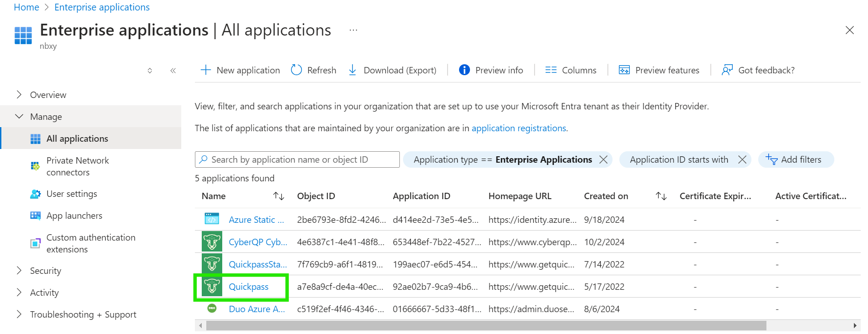Click the Application ID column header
This screenshot has width=868, height=334.
(422, 196)
